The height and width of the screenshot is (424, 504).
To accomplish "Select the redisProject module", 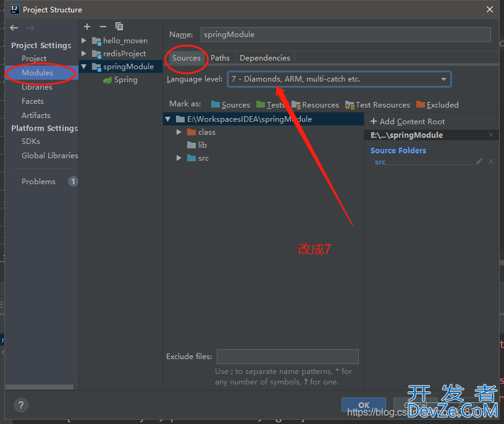I will click(124, 54).
